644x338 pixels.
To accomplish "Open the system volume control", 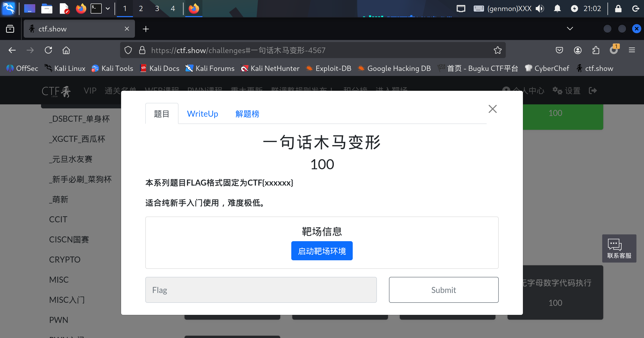I will pos(540,9).
